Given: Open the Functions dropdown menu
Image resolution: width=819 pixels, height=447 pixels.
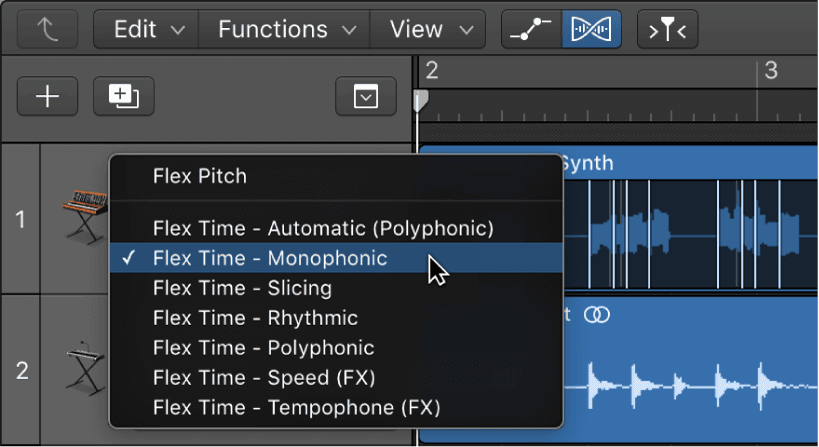Looking at the screenshot, I should point(285,29).
